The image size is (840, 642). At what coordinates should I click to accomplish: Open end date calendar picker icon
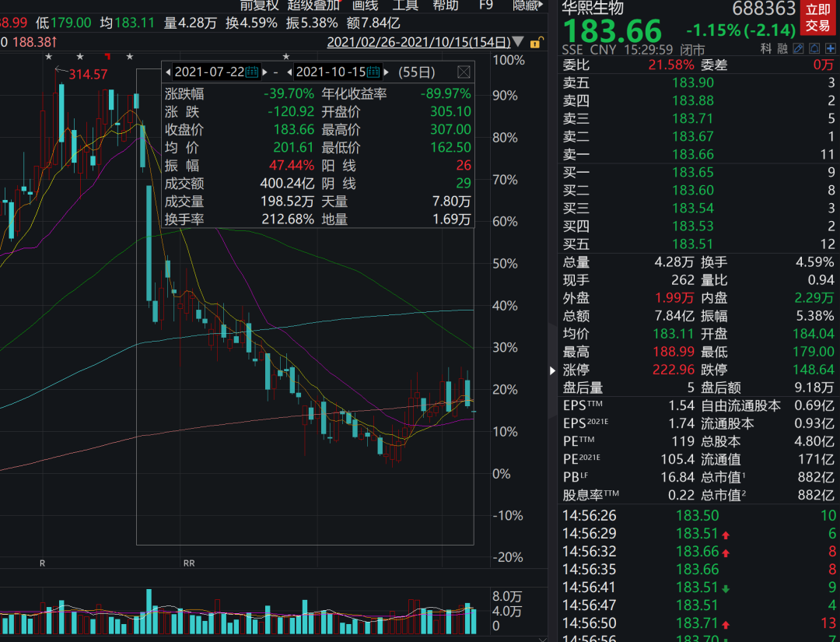(373, 72)
